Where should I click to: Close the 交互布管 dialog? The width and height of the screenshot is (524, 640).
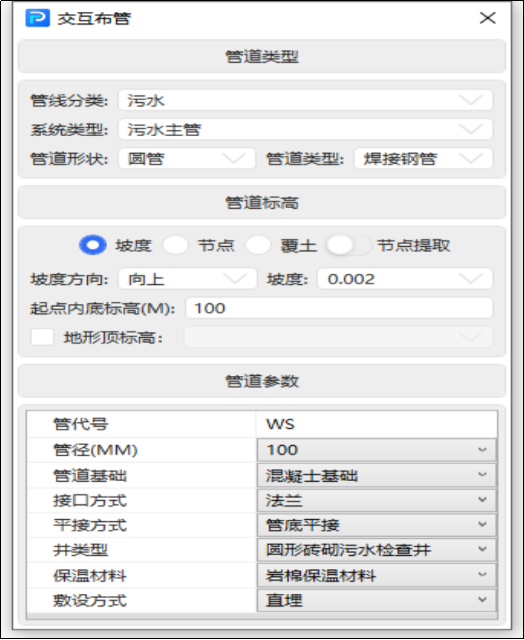(x=487, y=18)
